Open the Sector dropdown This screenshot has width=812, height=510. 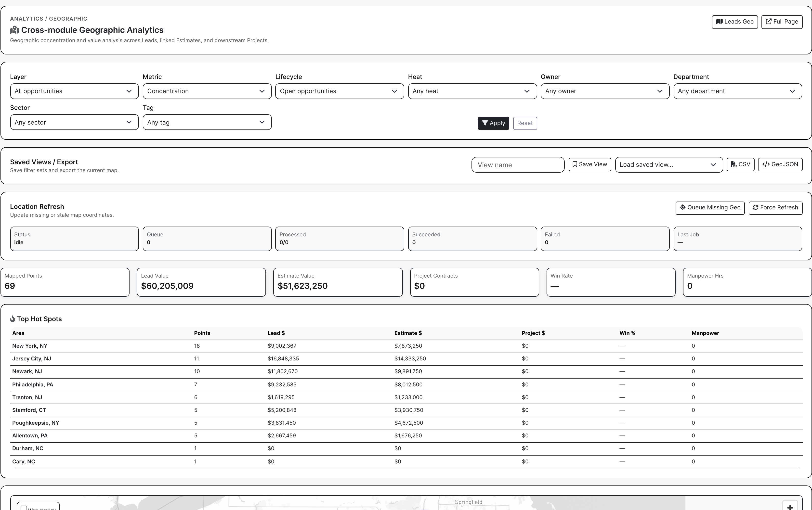(74, 122)
